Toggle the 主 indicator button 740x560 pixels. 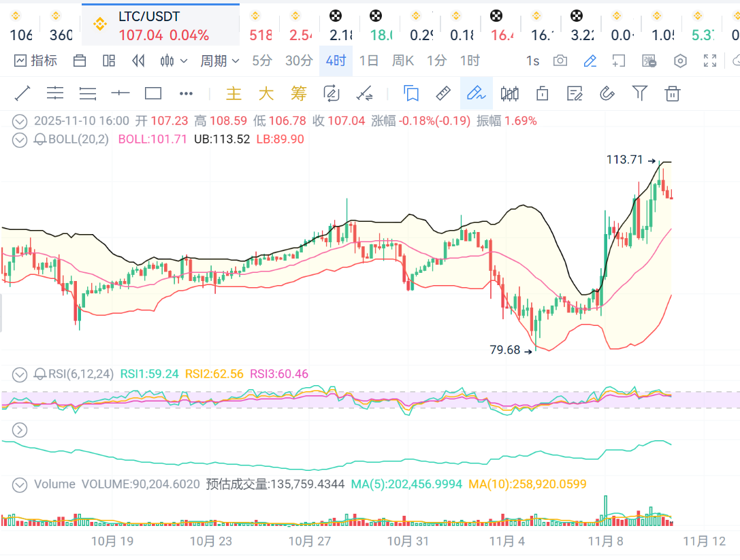point(234,93)
